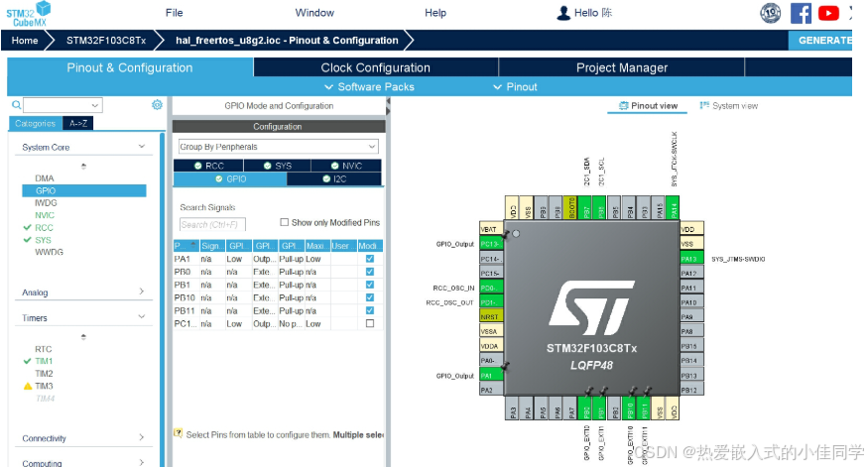Click the 10-year anniversary badge icon
Screen dimensions: 868x467
click(771, 13)
